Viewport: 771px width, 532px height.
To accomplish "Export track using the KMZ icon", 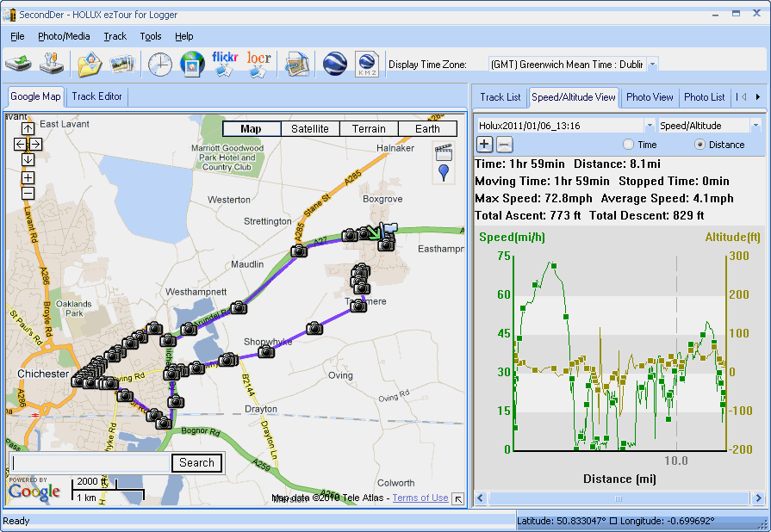I will (367, 64).
